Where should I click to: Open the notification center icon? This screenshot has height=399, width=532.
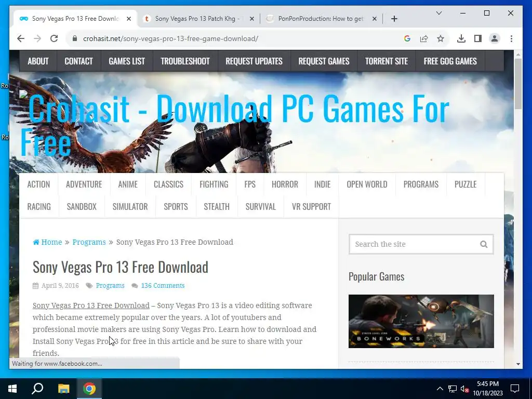(515, 389)
